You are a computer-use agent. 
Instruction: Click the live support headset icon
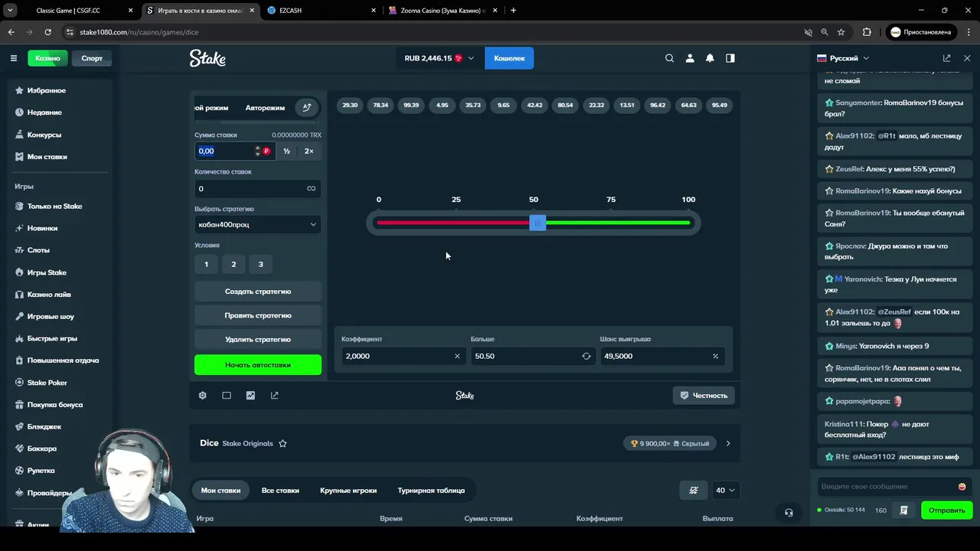(789, 513)
